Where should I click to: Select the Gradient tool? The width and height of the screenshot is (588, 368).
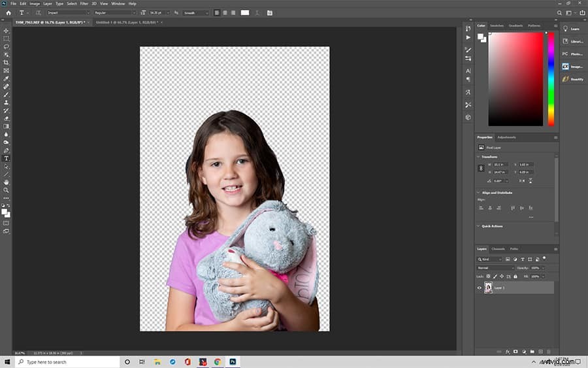click(6, 126)
